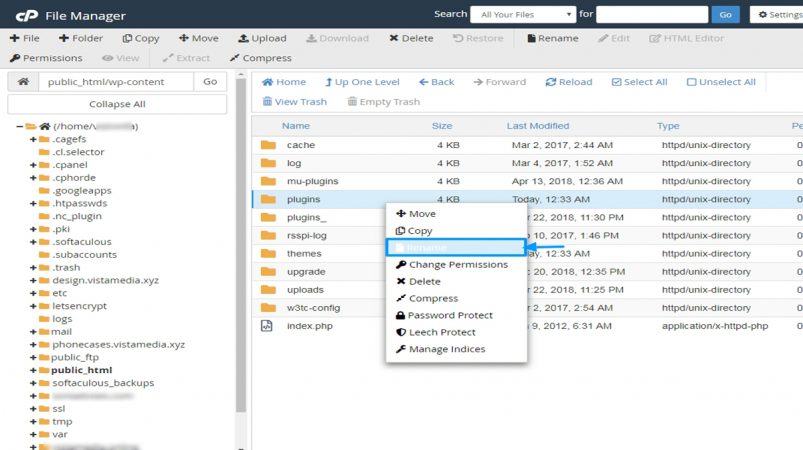Collapse the /home root tree node

click(19, 126)
